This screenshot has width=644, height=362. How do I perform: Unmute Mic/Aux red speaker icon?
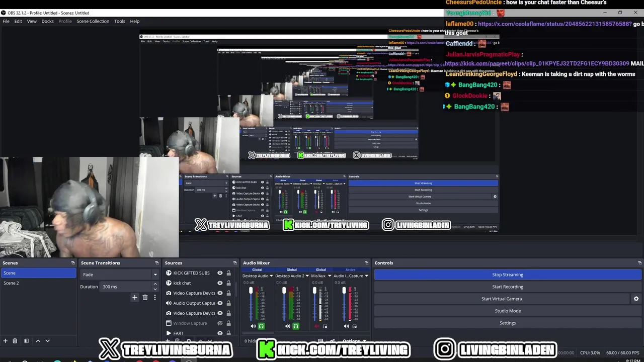point(317,326)
